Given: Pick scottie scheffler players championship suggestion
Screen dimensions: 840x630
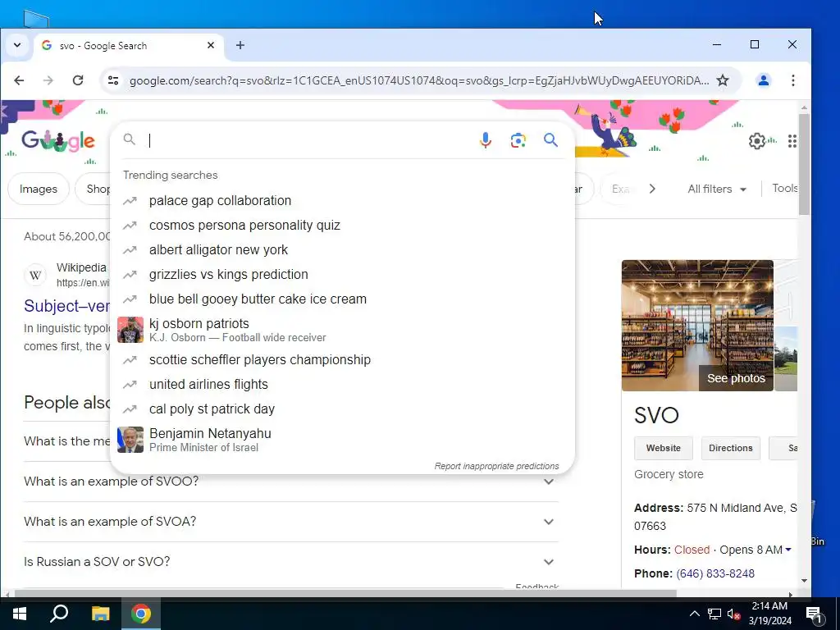Looking at the screenshot, I should tap(342, 360).
